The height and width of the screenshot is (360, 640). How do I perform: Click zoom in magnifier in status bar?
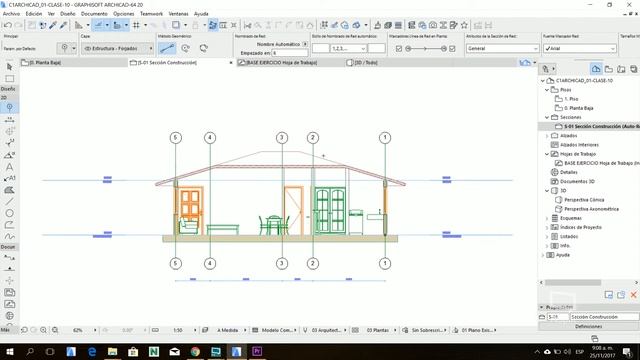pyautogui.click(x=43, y=330)
